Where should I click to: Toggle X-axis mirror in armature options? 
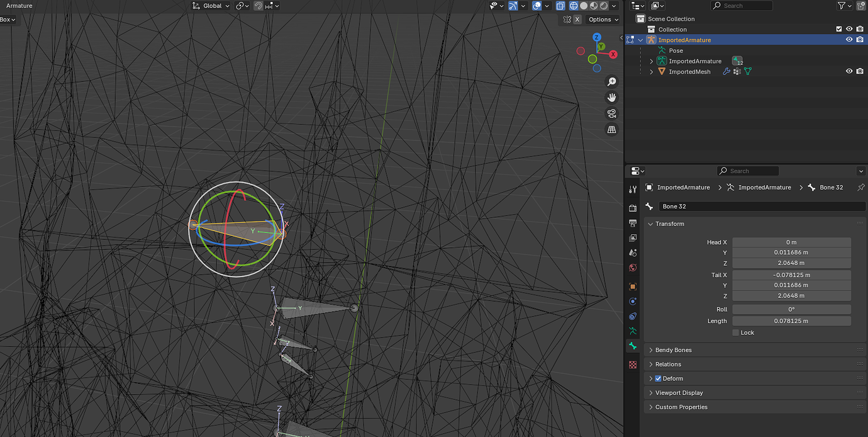tap(577, 20)
